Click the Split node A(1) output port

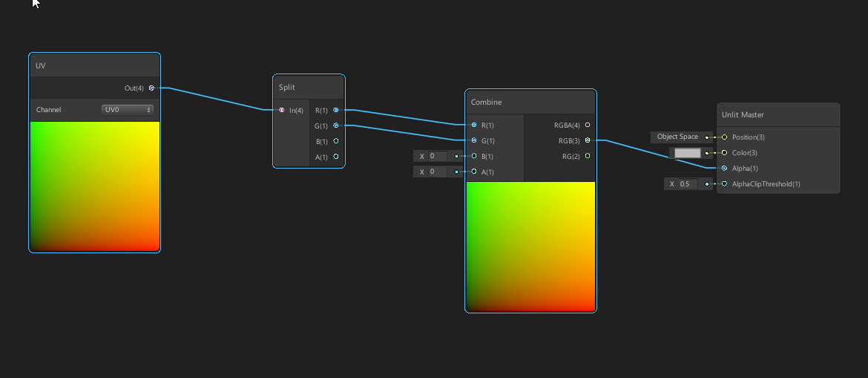[336, 157]
